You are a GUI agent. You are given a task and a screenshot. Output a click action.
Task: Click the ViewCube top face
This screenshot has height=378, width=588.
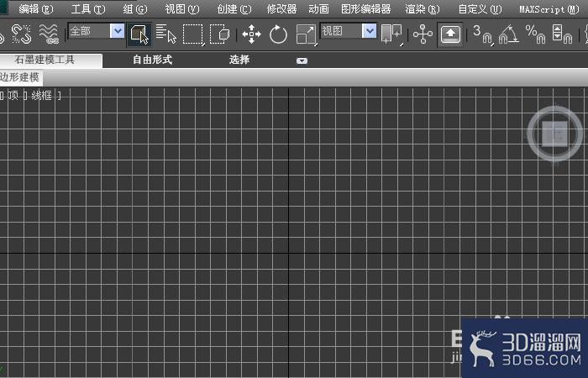554,134
